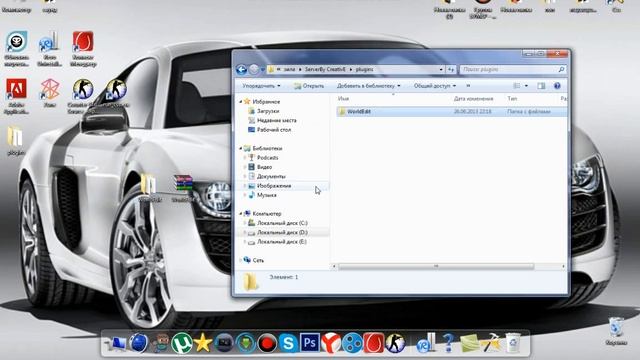Sort by the Тип column header

tap(512, 99)
